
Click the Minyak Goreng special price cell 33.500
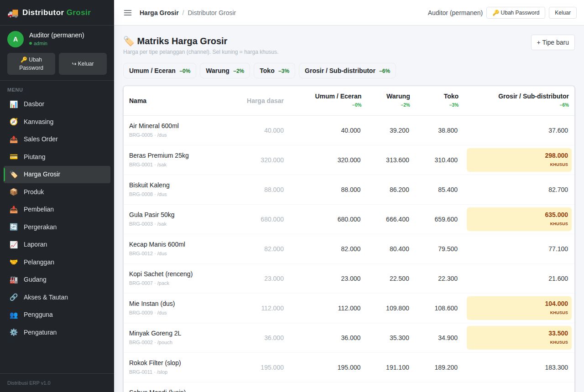pyautogui.click(x=519, y=338)
